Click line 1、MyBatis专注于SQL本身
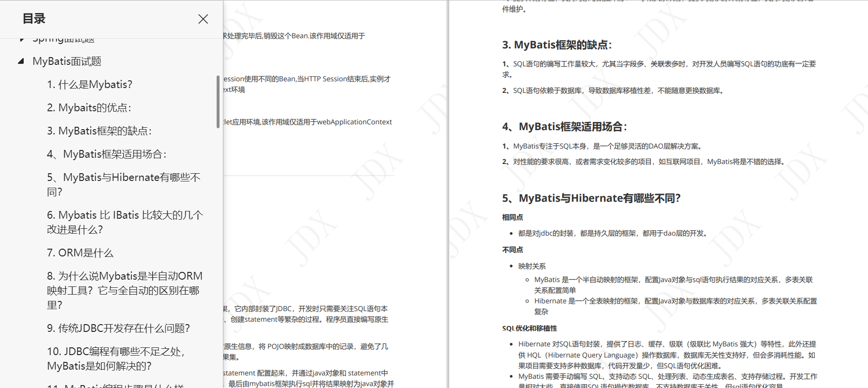868x388 pixels. (603, 146)
